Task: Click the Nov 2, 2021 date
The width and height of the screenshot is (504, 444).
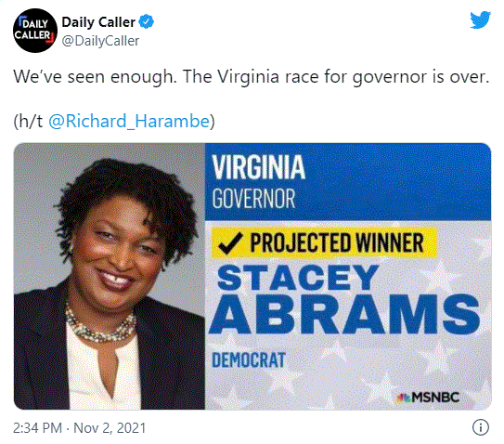Action: pyautogui.click(x=110, y=428)
